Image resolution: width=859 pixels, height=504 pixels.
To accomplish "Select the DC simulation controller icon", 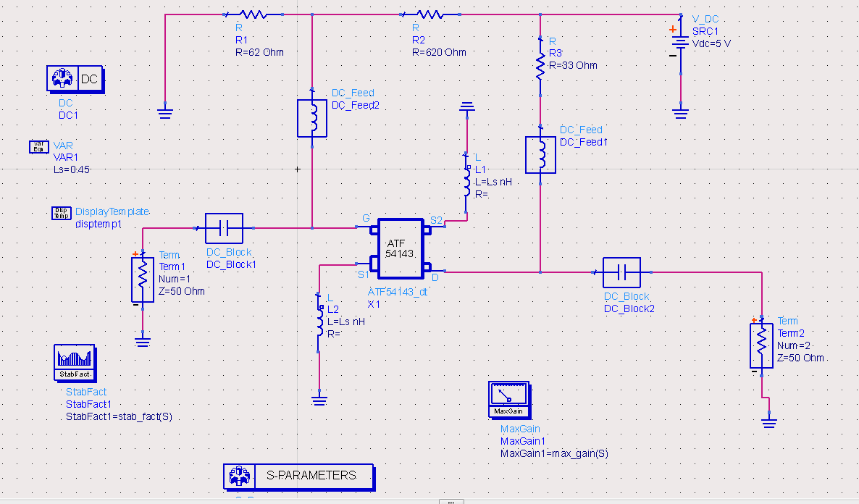I will pyautogui.click(x=75, y=79).
